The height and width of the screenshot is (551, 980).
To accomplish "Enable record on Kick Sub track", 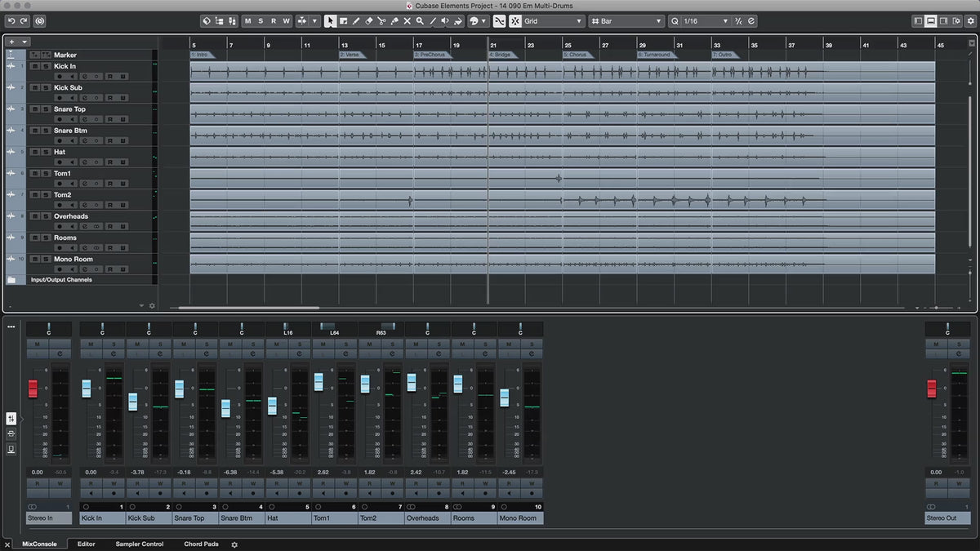I will (x=60, y=97).
